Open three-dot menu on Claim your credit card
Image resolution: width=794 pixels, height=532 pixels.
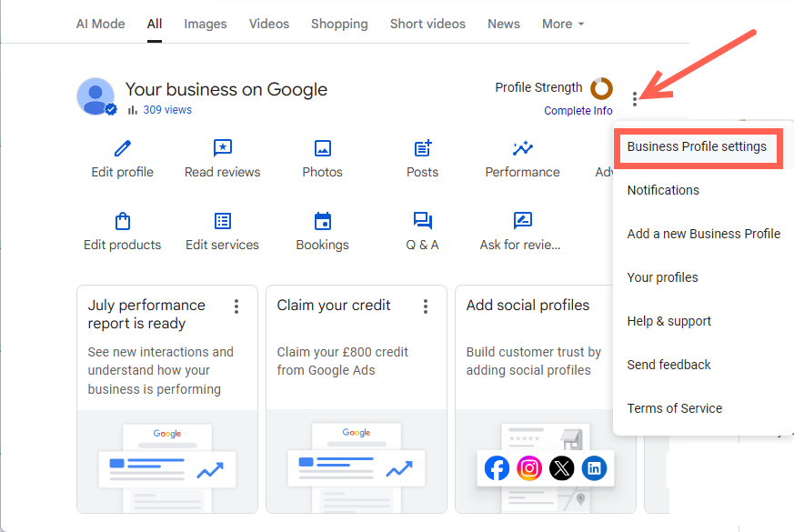tap(426, 306)
